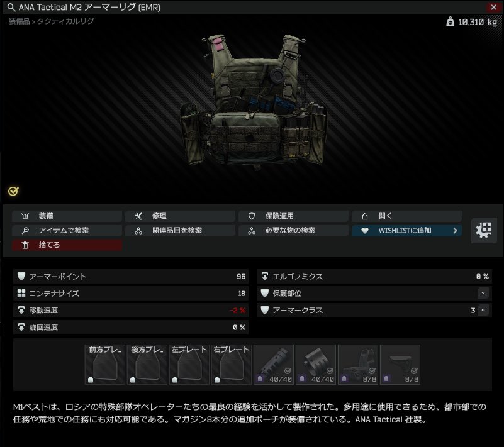Select the first muzzle device item showing 40/40
Image resolution: width=504 pixels, height=447 pixels.
(274, 365)
